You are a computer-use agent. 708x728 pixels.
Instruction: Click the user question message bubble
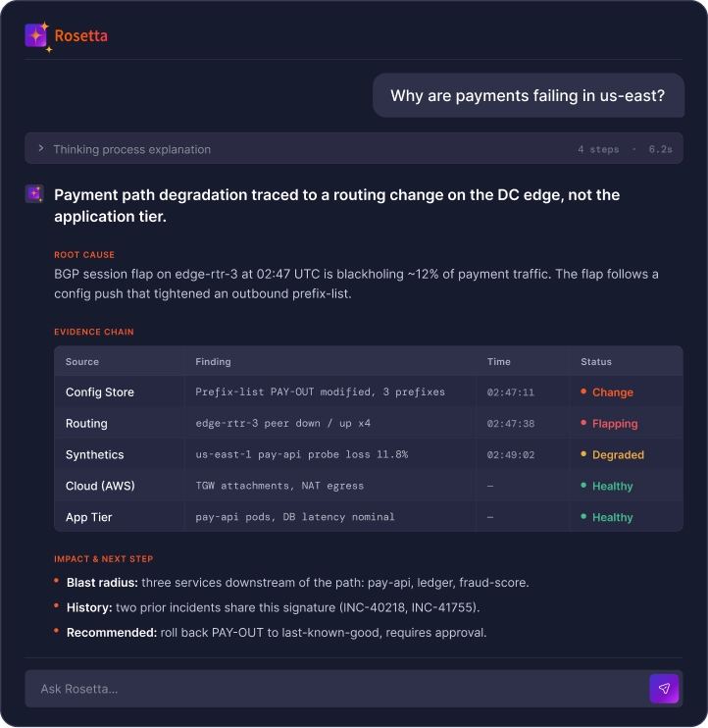click(x=528, y=95)
